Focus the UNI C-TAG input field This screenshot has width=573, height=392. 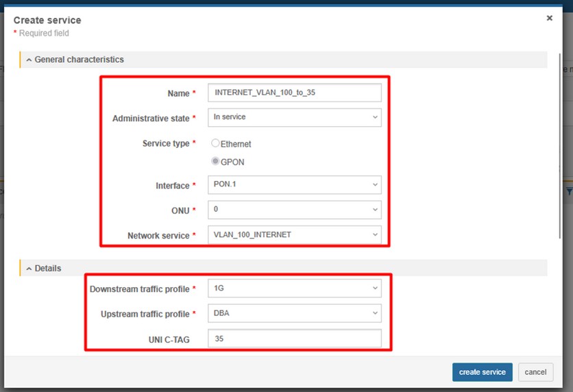tap(294, 339)
